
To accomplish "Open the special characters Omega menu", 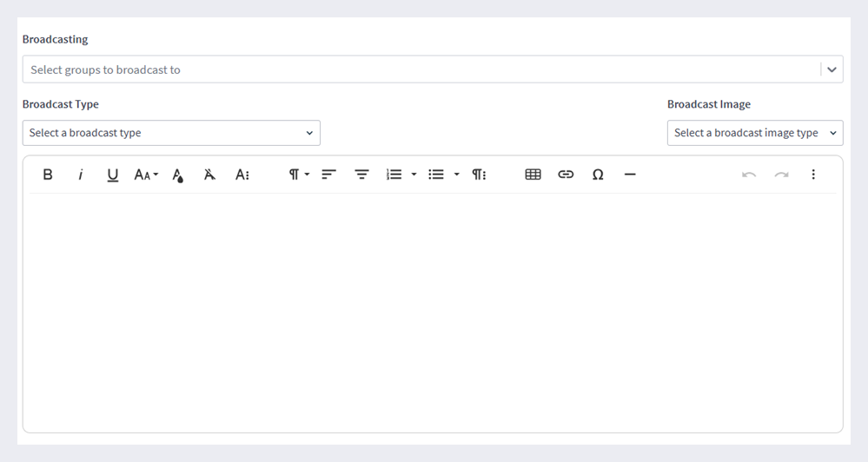I will 598,175.
